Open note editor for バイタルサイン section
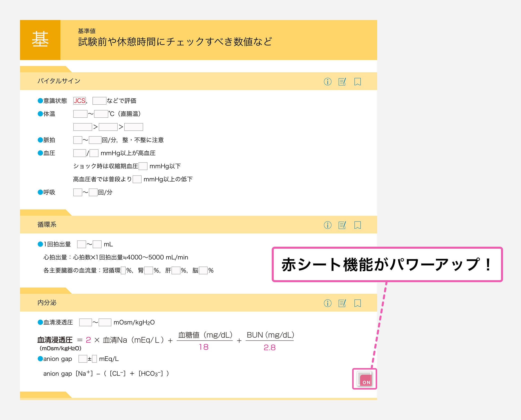 point(342,82)
